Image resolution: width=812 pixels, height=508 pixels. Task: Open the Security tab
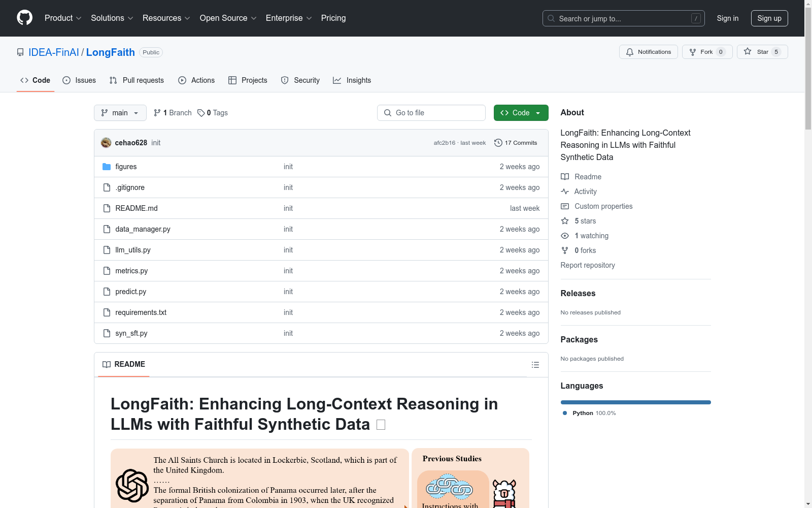click(x=300, y=80)
